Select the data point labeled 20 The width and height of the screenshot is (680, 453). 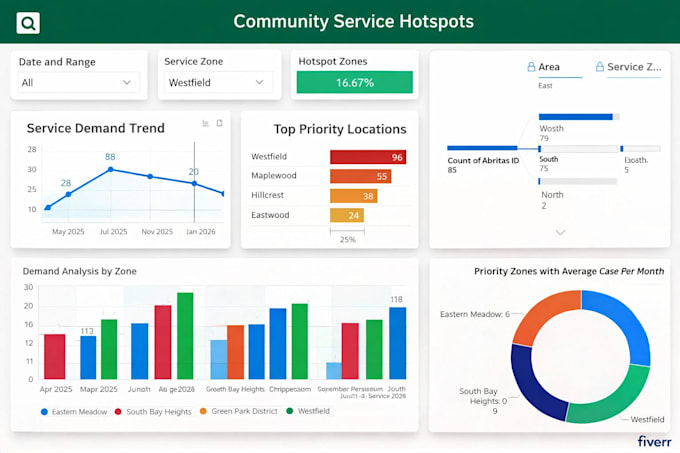pyautogui.click(x=194, y=183)
